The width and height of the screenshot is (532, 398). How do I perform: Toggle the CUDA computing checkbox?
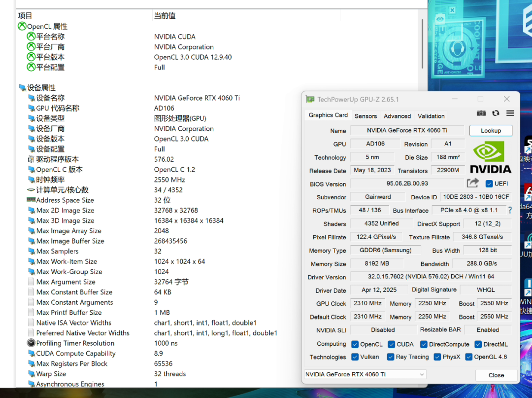pyautogui.click(x=392, y=344)
